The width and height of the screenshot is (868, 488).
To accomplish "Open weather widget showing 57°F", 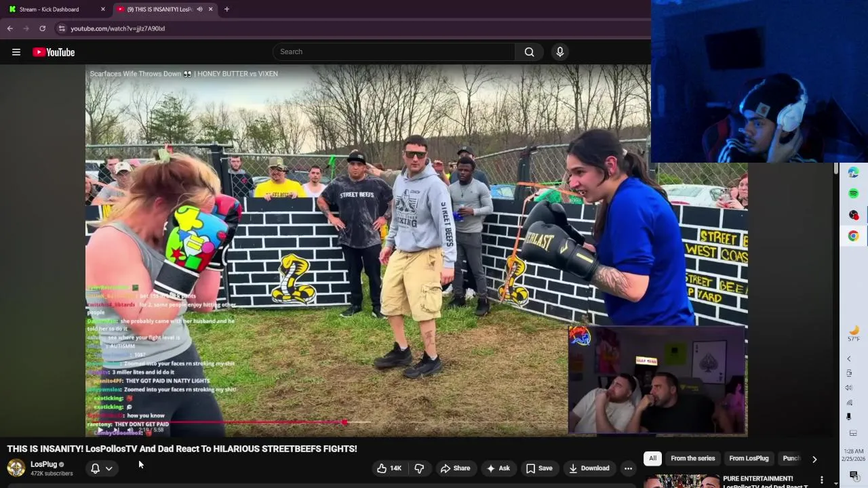I will pos(853,333).
